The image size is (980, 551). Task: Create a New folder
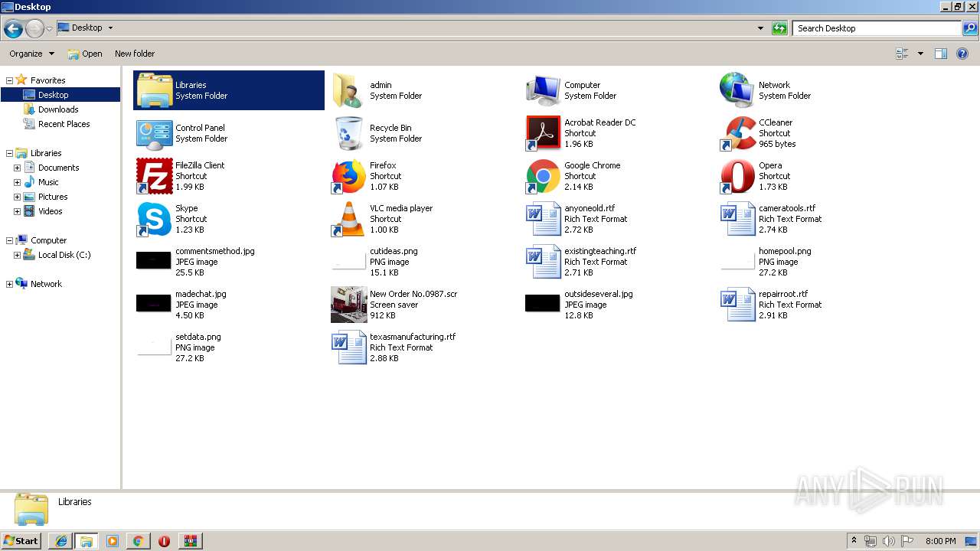[x=135, y=54]
